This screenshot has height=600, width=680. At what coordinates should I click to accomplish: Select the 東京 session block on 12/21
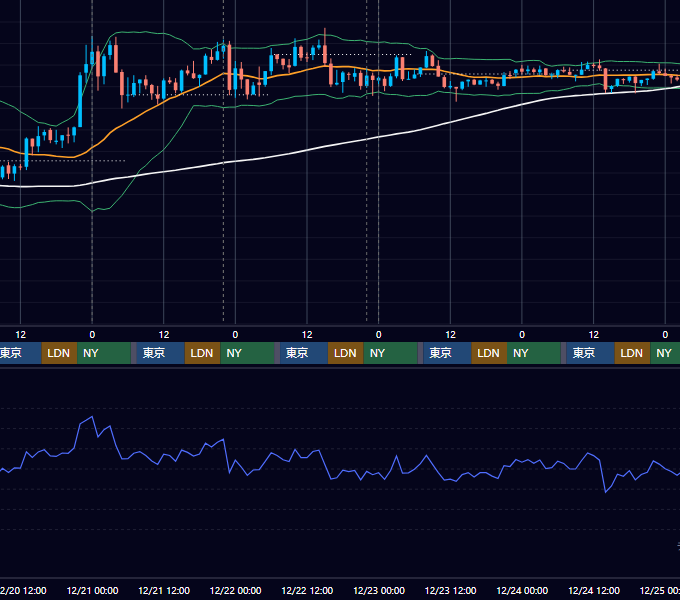point(160,353)
